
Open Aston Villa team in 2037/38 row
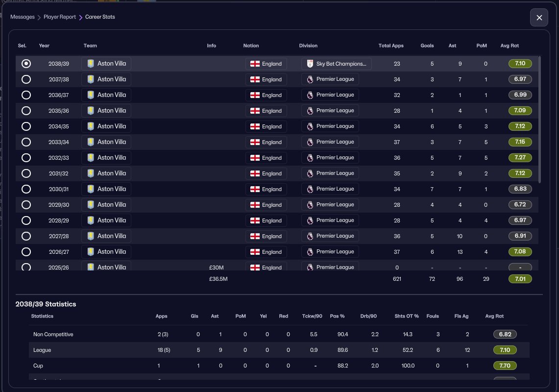pos(106,79)
